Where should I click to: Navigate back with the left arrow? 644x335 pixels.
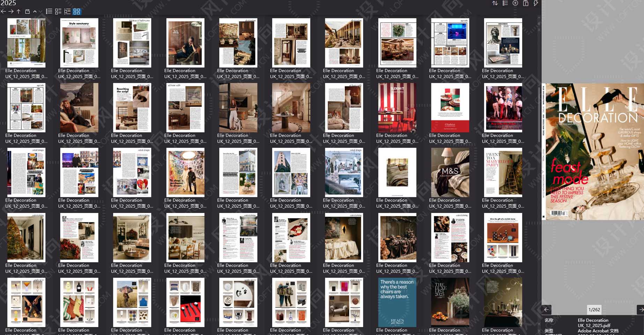point(3,12)
